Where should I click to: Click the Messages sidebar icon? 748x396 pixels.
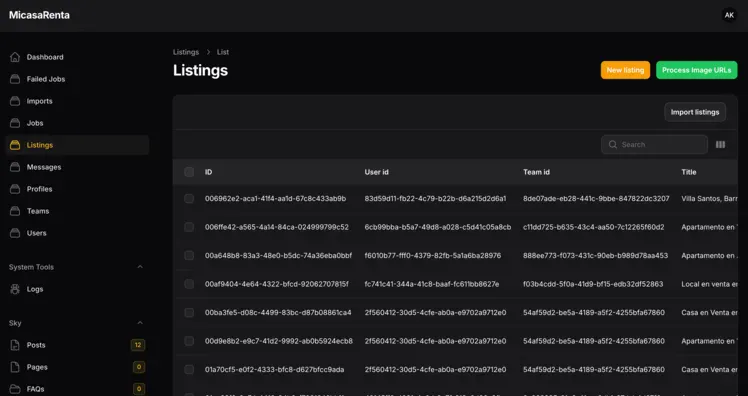pyautogui.click(x=15, y=167)
